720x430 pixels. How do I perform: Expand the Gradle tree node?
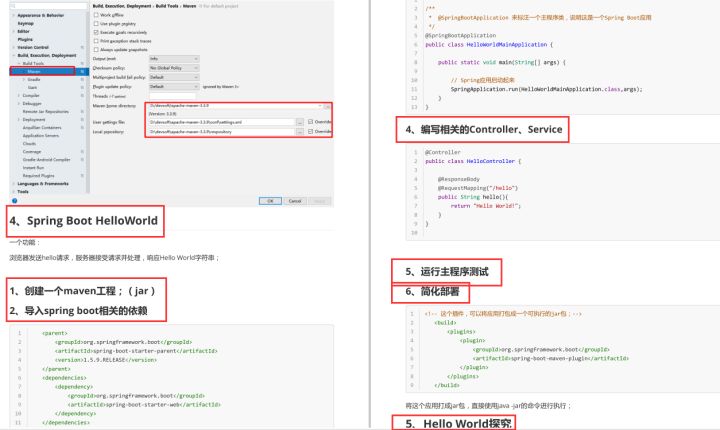[x=24, y=79]
